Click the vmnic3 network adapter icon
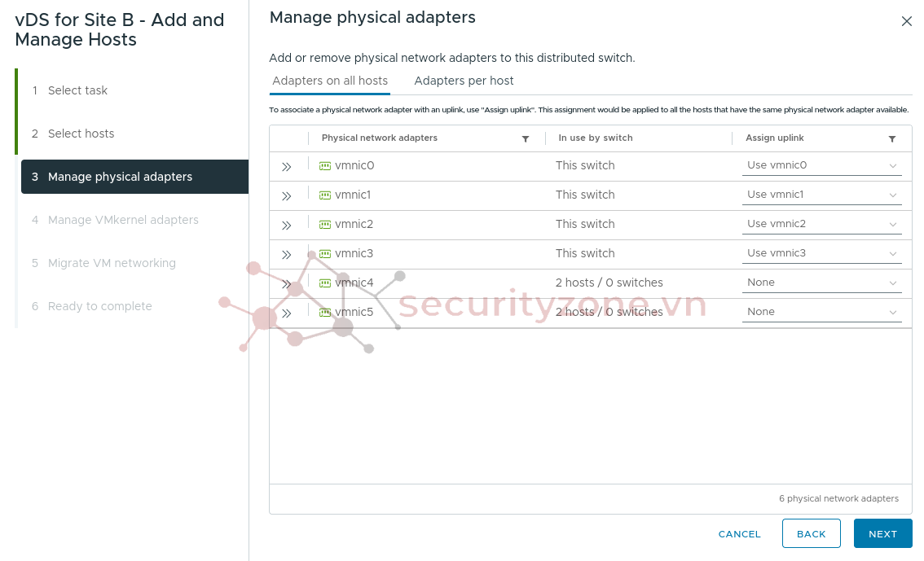This screenshot has height=561, width=924. point(325,254)
